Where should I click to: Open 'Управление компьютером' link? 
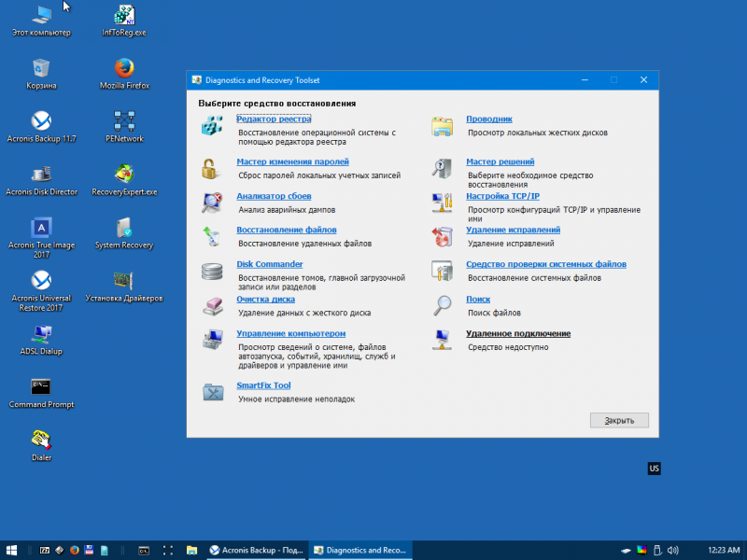pos(291,334)
